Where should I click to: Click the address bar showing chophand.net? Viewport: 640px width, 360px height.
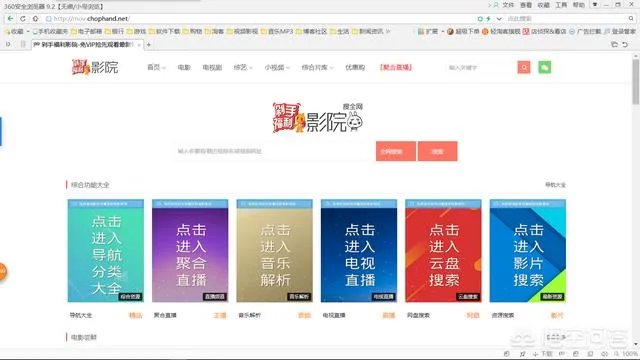(261, 19)
